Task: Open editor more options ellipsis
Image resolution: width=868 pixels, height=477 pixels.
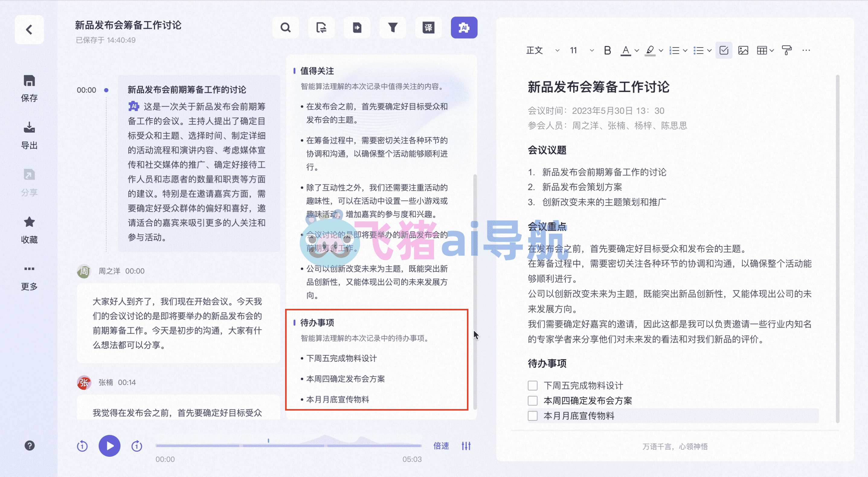Action: point(806,50)
